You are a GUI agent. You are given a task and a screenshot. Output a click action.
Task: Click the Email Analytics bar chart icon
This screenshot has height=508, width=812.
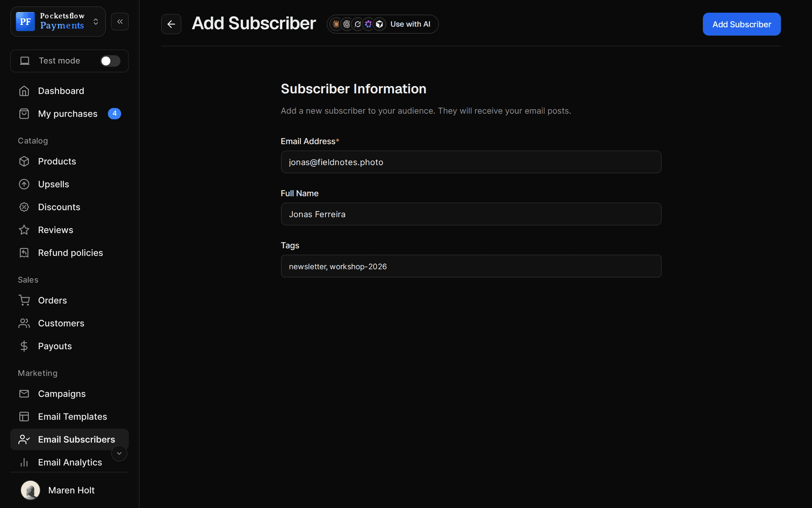tap(24, 462)
